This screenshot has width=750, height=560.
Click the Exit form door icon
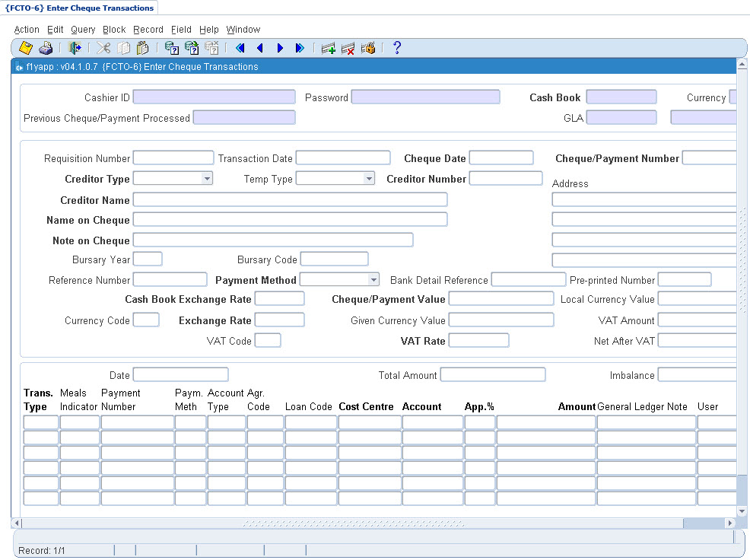pos(75,48)
